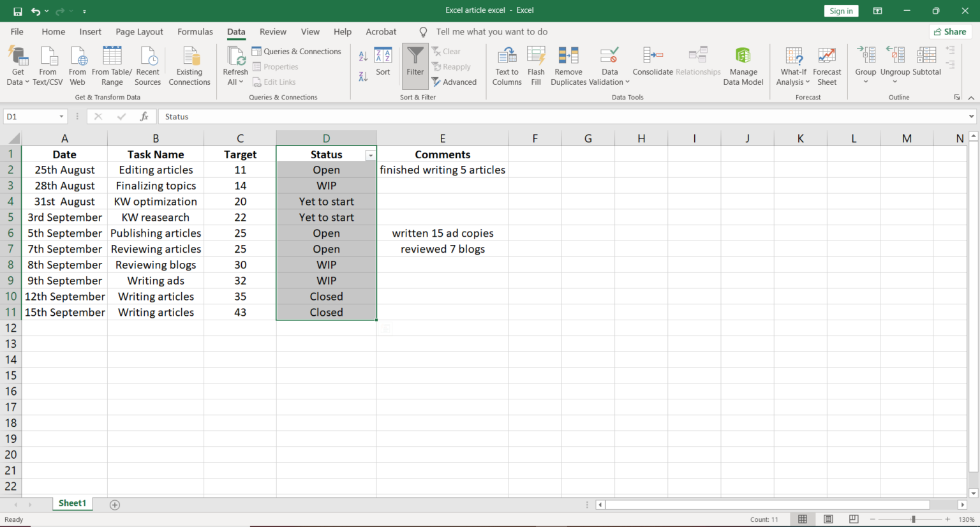Select the Sort A to Z icon
This screenshot has width=980, height=527.
click(x=362, y=56)
